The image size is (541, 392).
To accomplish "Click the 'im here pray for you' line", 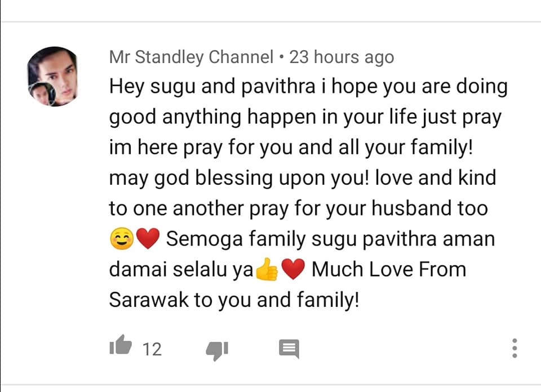I will pyautogui.click(x=201, y=148).
